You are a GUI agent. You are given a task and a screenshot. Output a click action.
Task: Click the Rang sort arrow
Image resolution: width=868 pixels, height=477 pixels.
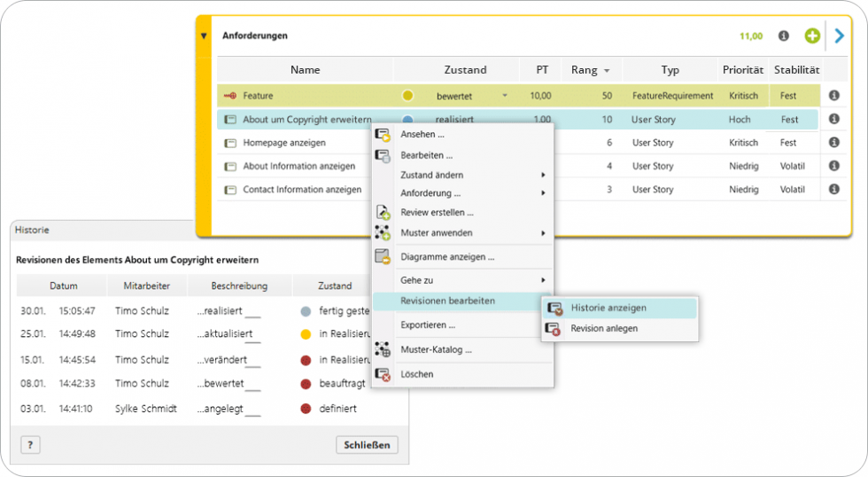[x=607, y=71]
